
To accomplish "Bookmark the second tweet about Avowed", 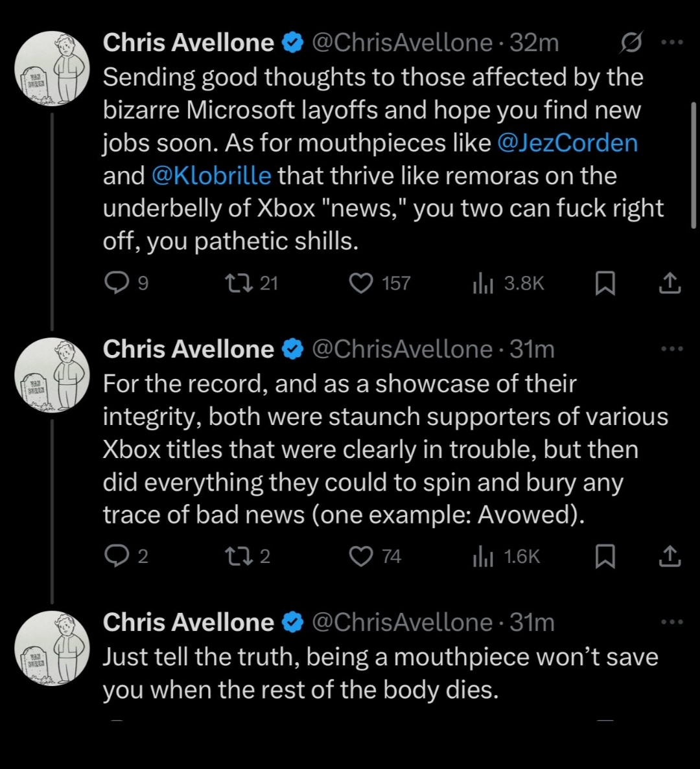I will tap(605, 556).
